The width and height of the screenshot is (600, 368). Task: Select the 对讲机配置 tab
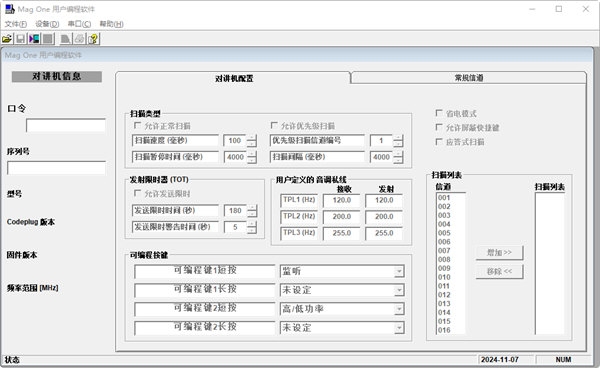234,78
